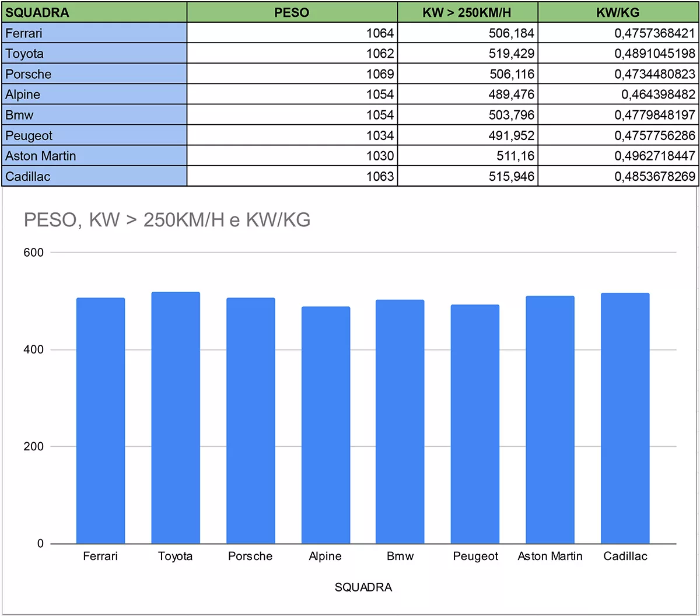Click the PESO column header

tap(292, 12)
